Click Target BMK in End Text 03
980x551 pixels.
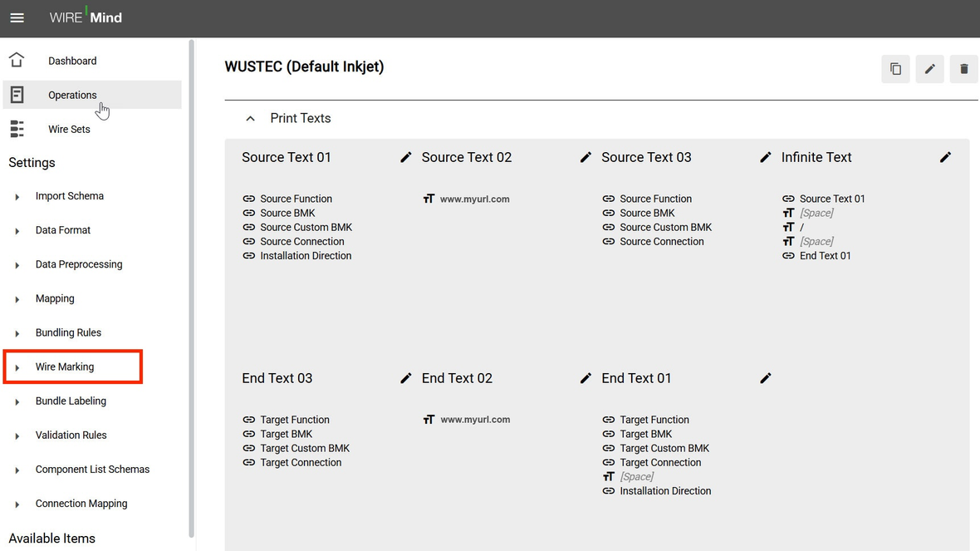click(287, 434)
